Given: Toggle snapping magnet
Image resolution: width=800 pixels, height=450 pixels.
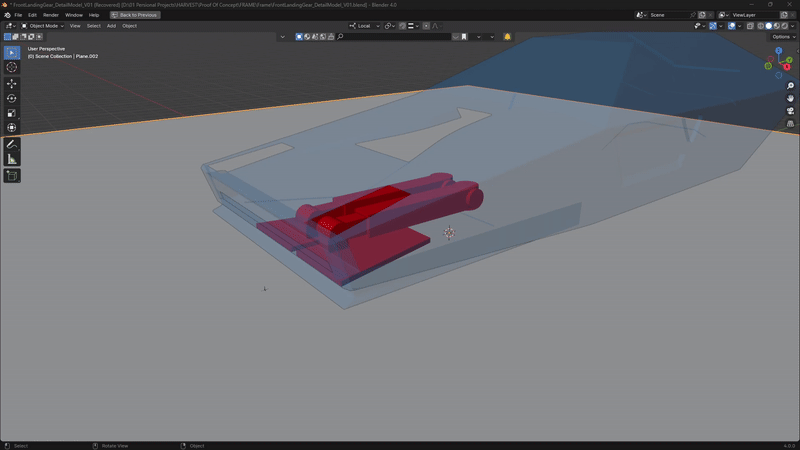Looking at the screenshot, I should pos(403,26).
